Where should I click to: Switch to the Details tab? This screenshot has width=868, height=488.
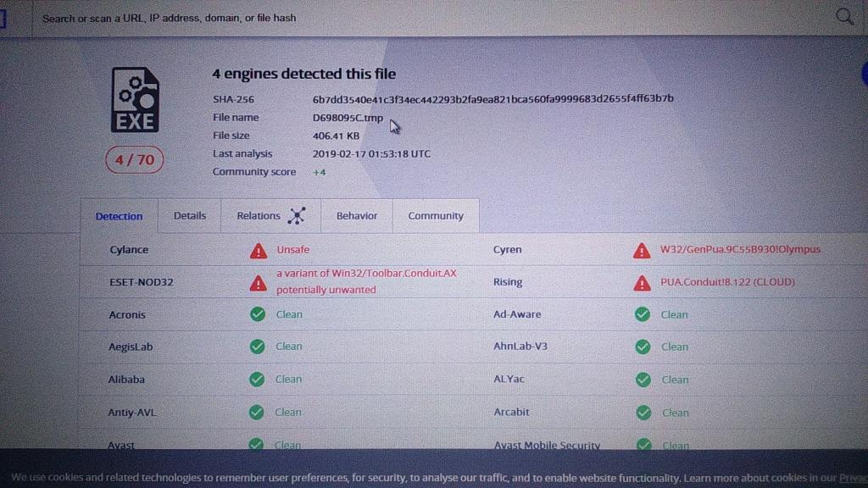click(189, 216)
